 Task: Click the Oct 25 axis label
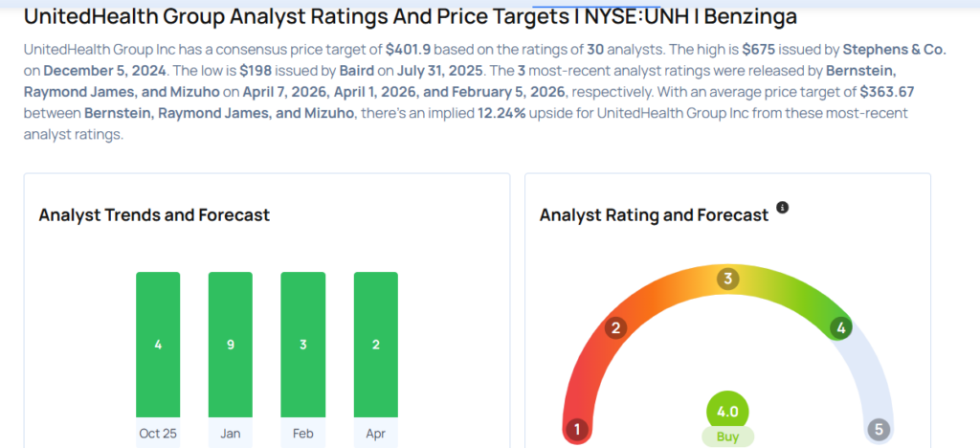click(x=158, y=433)
